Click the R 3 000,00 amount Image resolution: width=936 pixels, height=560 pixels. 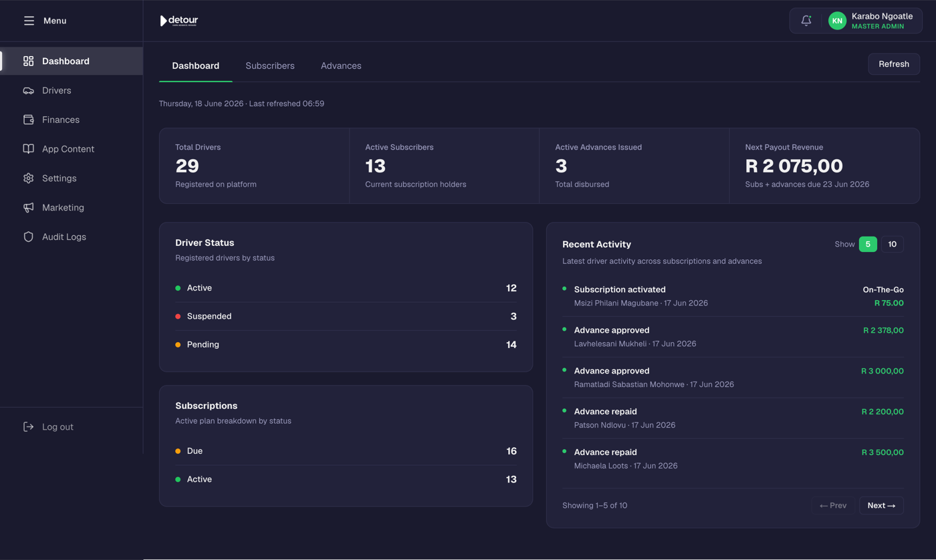tap(883, 371)
